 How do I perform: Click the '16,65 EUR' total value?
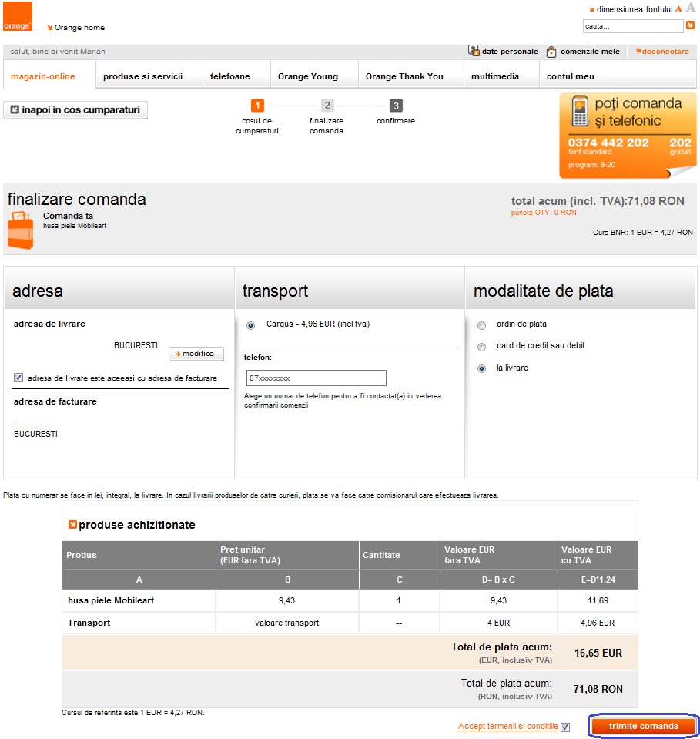pos(598,653)
